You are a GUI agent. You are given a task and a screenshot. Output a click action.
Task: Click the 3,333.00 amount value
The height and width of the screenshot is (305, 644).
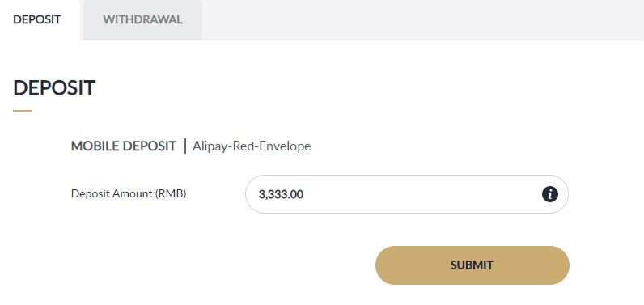pyautogui.click(x=281, y=194)
